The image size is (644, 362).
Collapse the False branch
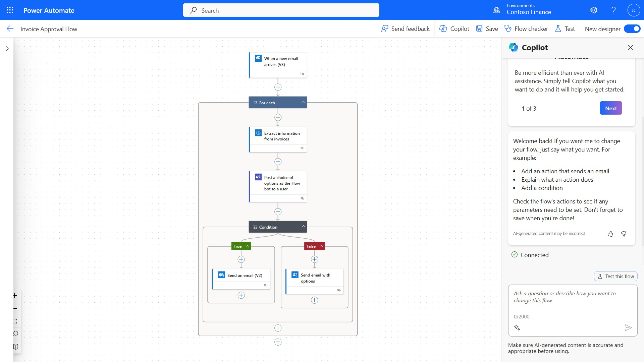[321, 246]
